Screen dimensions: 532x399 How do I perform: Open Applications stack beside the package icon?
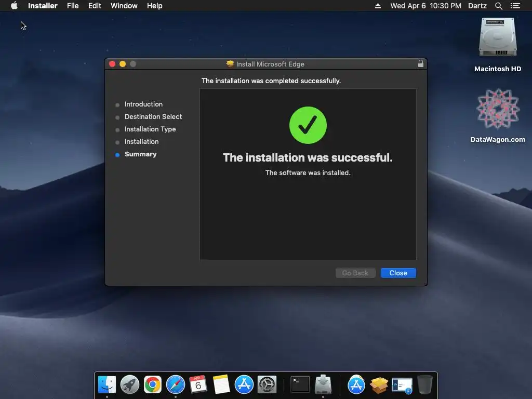pos(356,384)
